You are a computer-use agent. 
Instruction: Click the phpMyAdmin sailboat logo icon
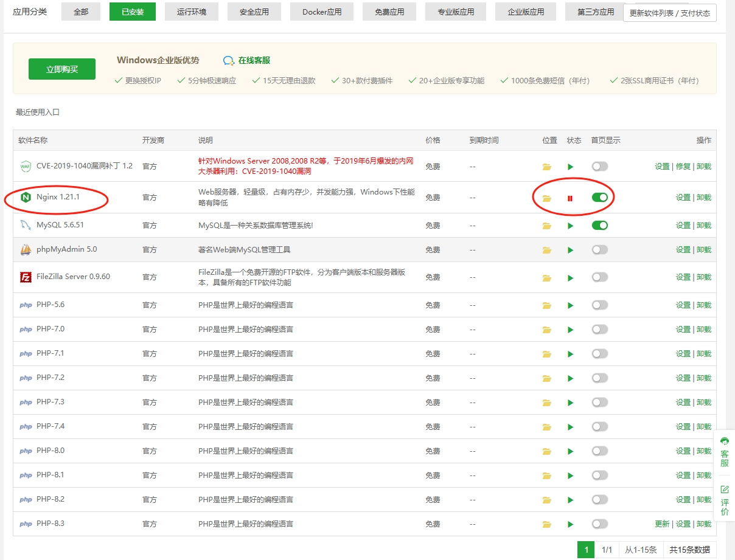tap(26, 250)
